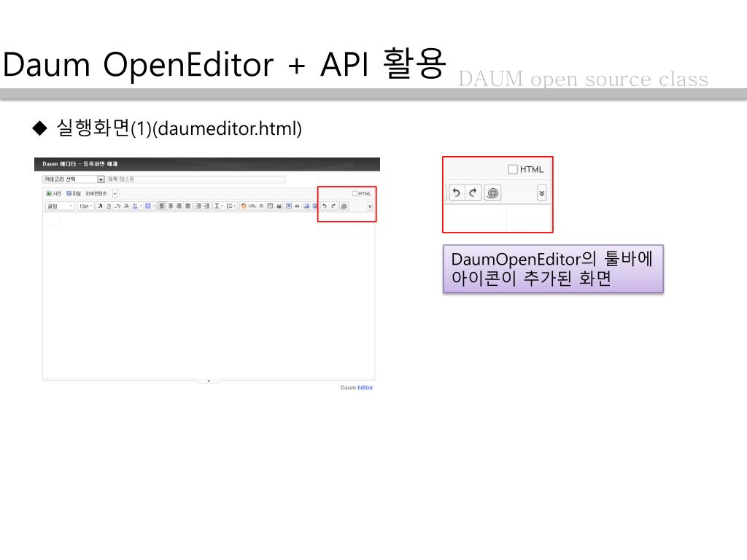747x560 pixels.
Task: Click the title input field
Action: (196, 179)
